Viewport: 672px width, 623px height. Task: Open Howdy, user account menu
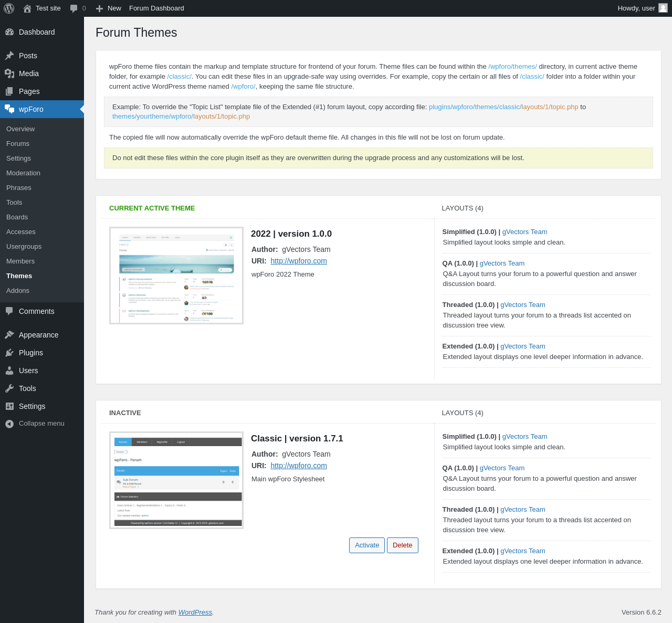pyautogui.click(x=643, y=8)
